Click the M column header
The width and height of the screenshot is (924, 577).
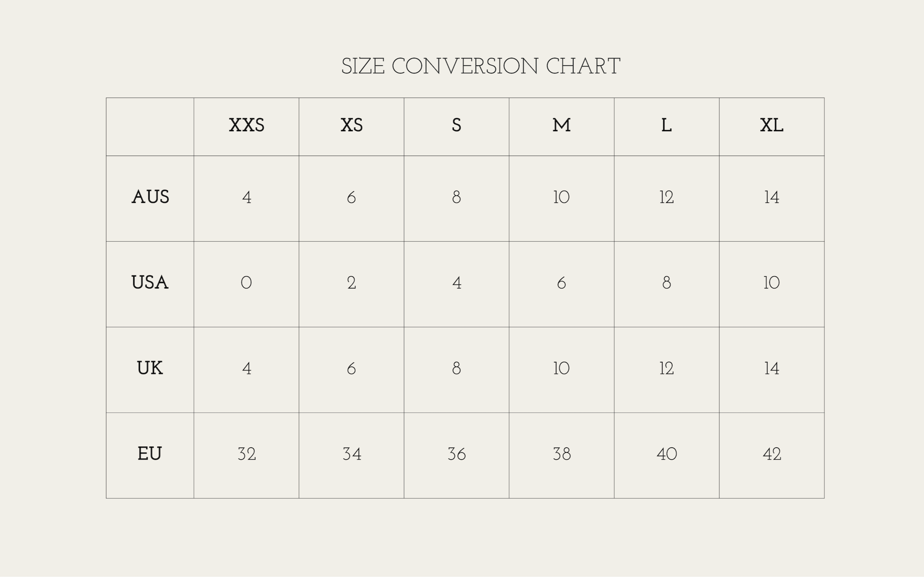561,126
